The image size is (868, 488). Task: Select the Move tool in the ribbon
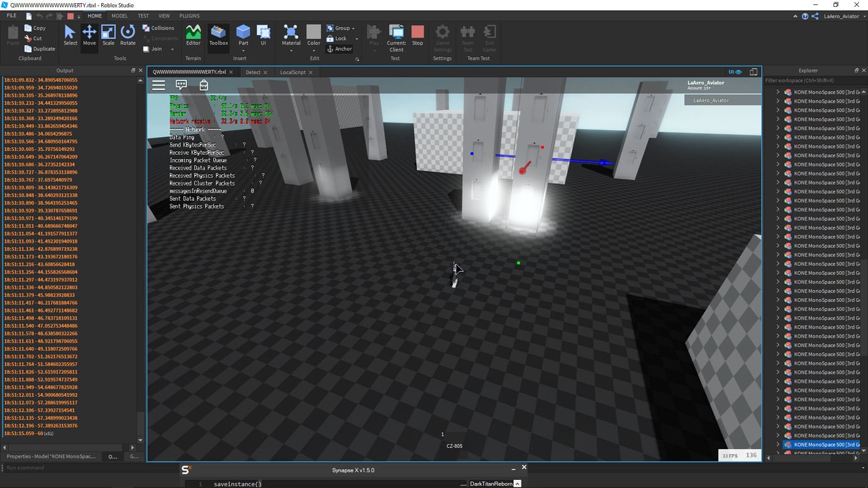point(89,35)
